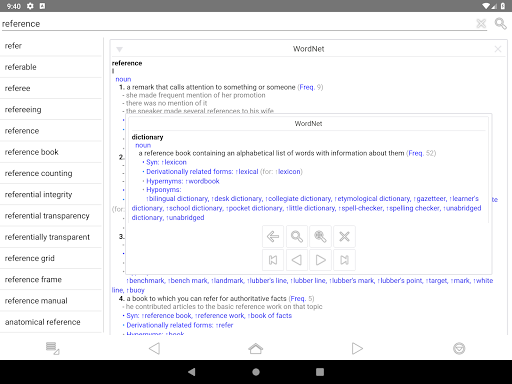The image size is (512, 384).
Task: Select 'referentially transparent' in the word list
Action: (51, 237)
